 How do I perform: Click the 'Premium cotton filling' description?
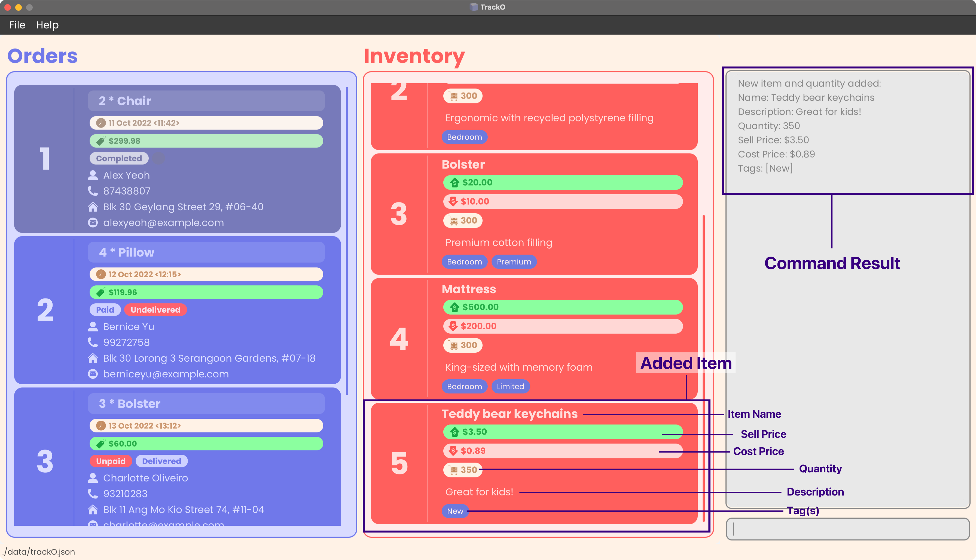498,243
